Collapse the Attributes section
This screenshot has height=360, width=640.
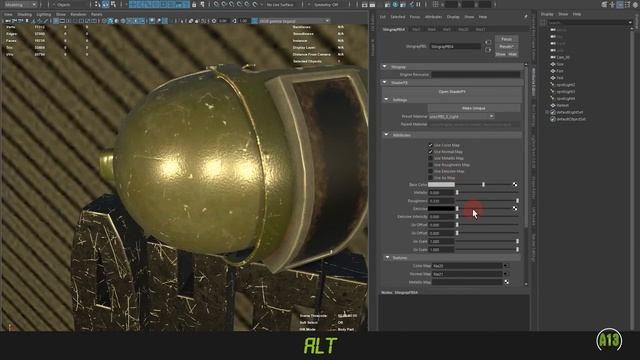tap(386, 135)
